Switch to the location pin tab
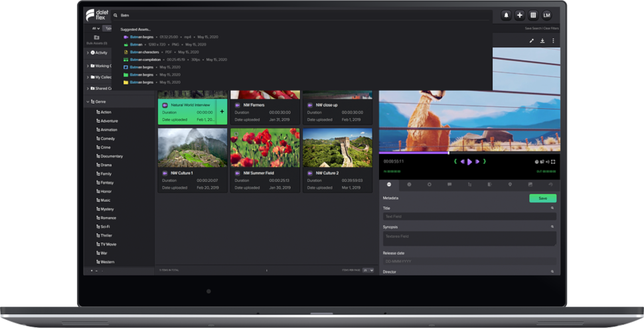The height and width of the screenshot is (328, 644). click(510, 185)
